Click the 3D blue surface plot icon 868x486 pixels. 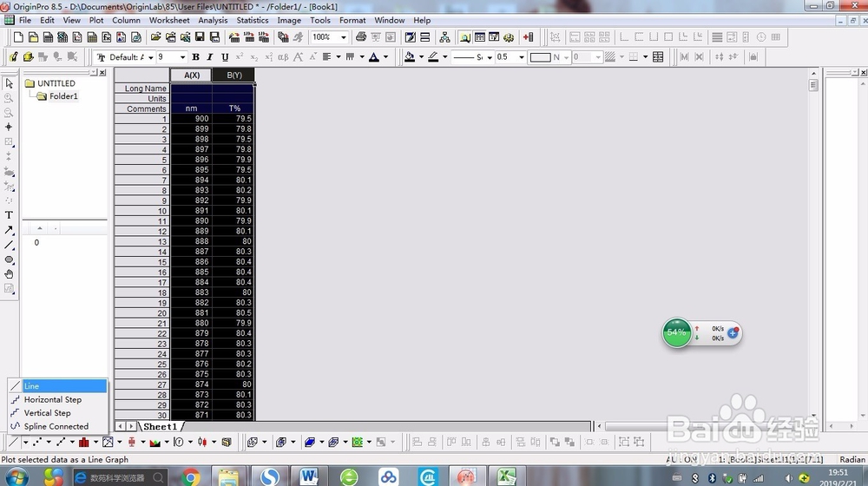coord(310,442)
